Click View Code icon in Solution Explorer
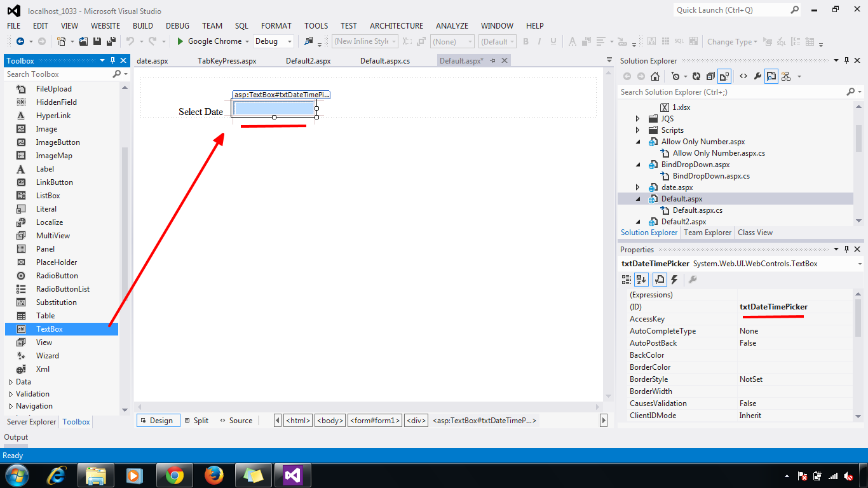This screenshot has width=868, height=488. pos(743,76)
